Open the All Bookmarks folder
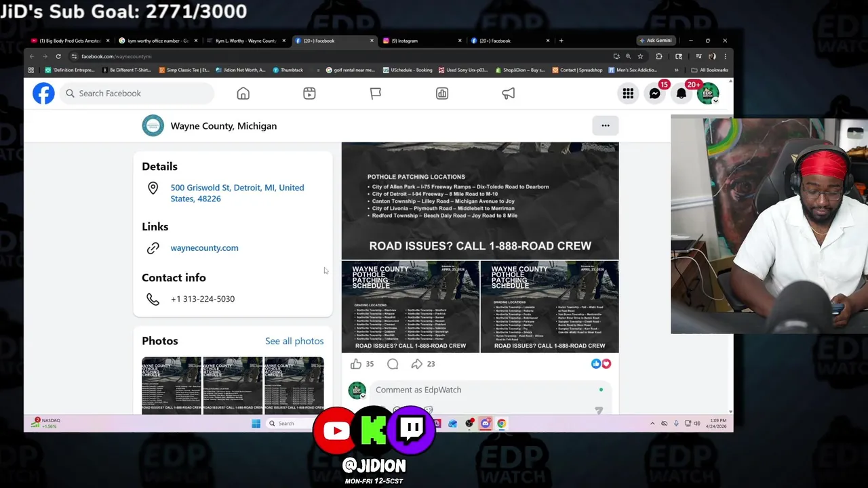868x488 pixels. [709, 70]
